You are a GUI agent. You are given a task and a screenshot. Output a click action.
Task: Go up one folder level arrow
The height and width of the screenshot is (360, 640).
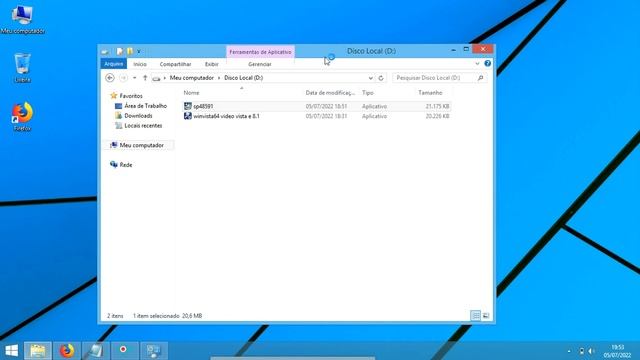pyautogui.click(x=145, y=78)
